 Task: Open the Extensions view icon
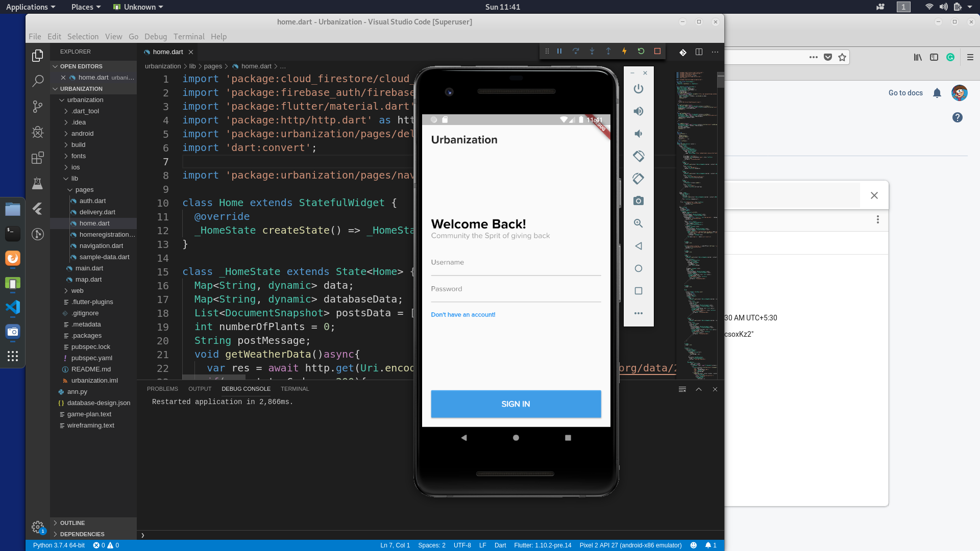38,158
